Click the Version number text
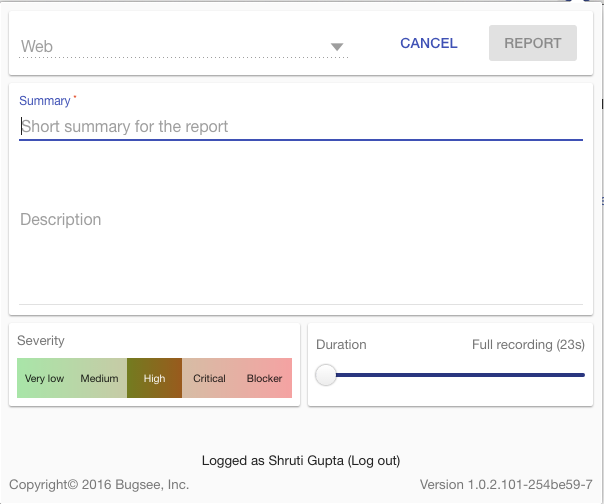The height and width of the screenshot is (504, 604). 506,484
